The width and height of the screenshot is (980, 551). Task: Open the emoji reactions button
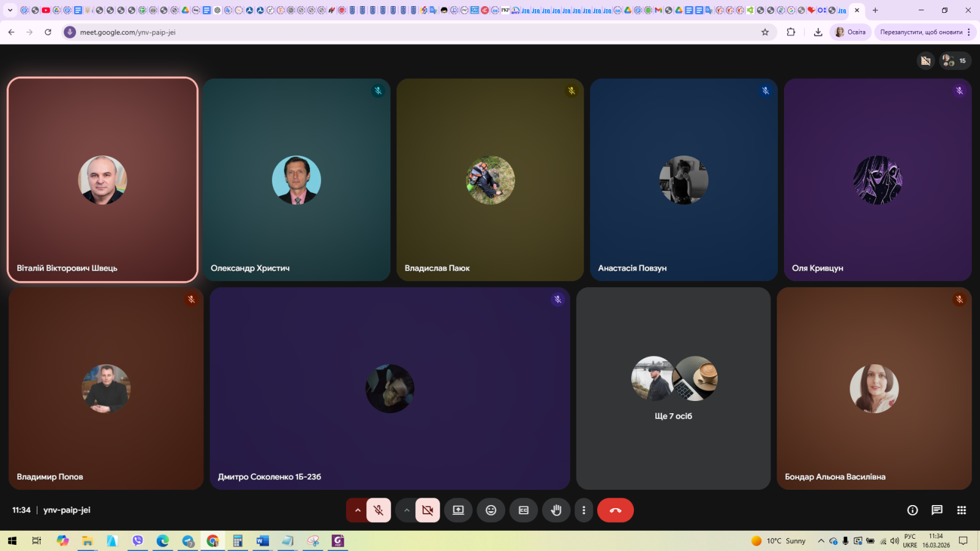click(x=491, y=510)
